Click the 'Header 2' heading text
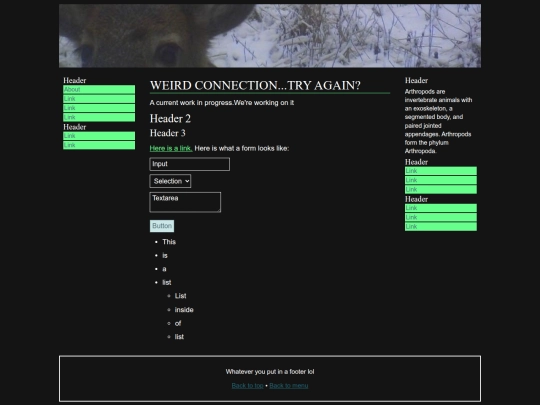The image size is (540, 405). [170, 118]
